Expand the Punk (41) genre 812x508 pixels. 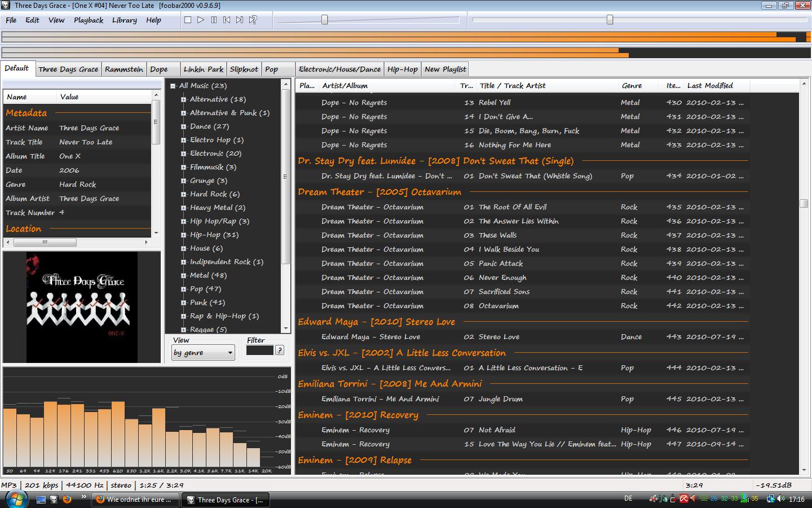184,303
